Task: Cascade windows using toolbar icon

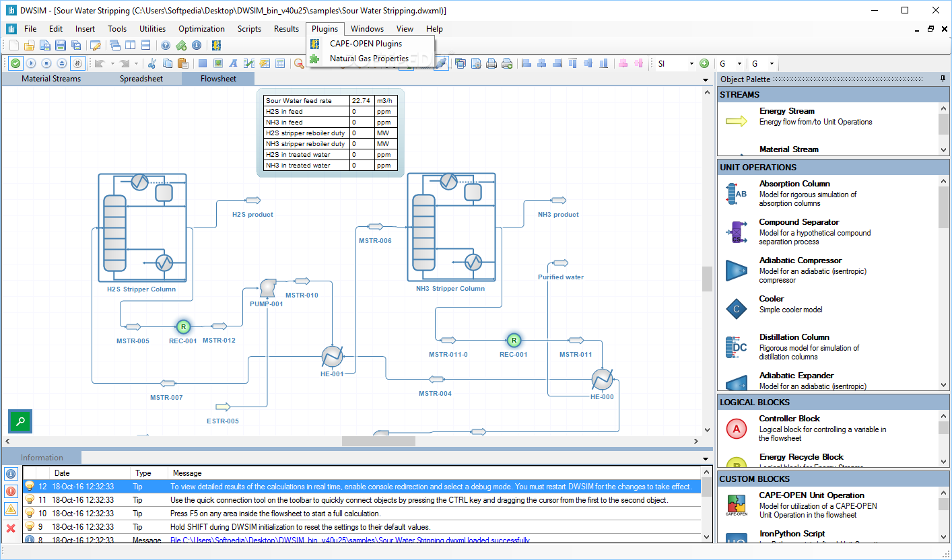Action: coord(115,45)
